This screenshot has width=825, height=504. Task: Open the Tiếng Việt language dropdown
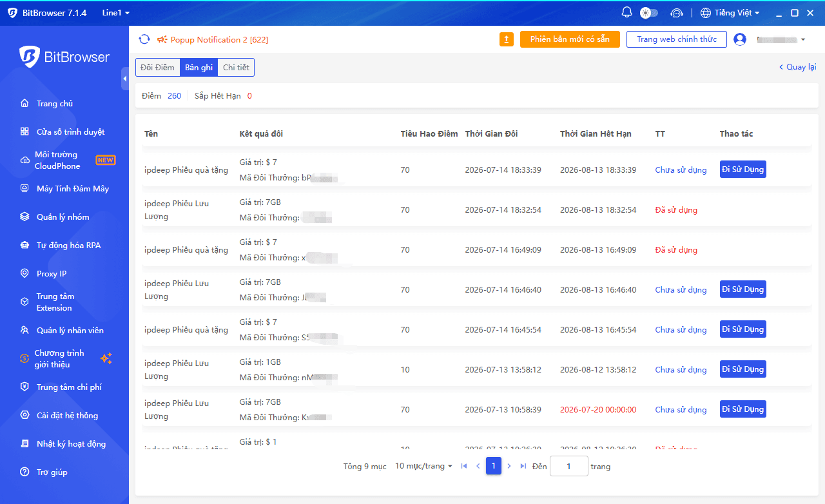click(x=730, y=13)
